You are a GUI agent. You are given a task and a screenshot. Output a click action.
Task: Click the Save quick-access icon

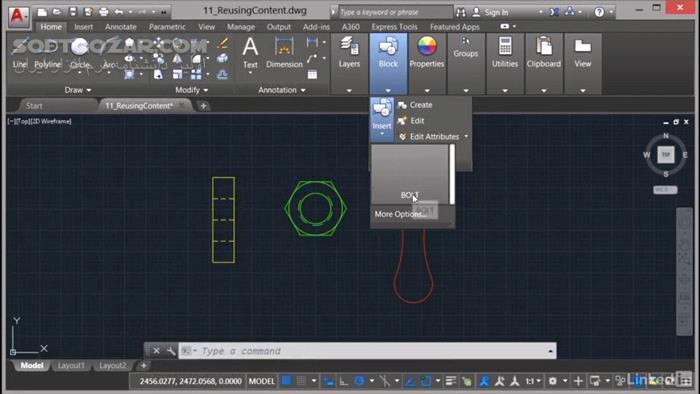[x=73, y=12]
